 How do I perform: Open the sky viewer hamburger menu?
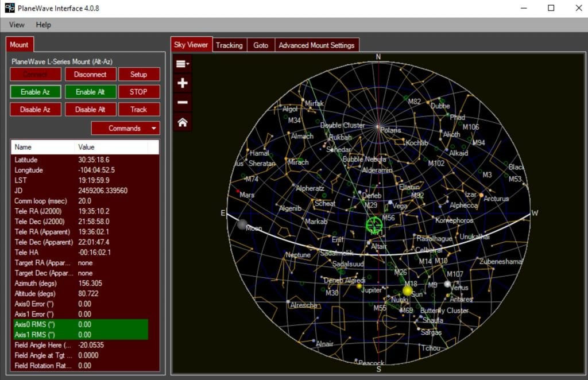(183, 64)
